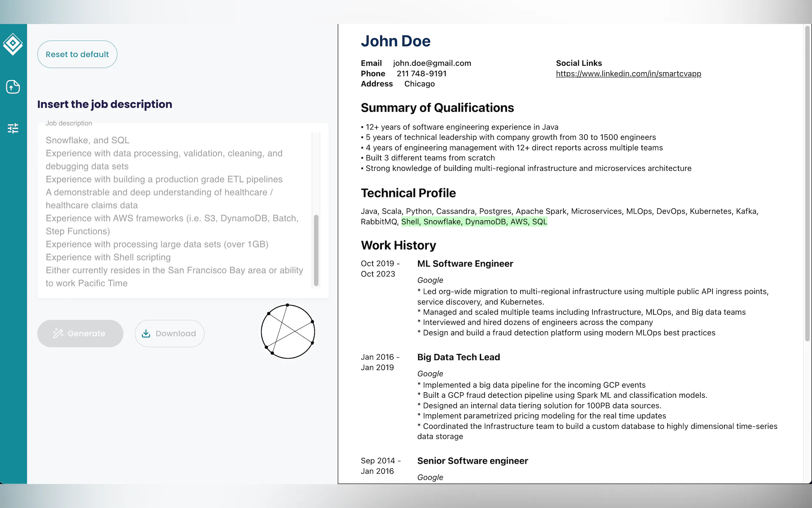Click the job description scrollbar thumb
This screenshot has width=812, height=508.
point(316,250)
